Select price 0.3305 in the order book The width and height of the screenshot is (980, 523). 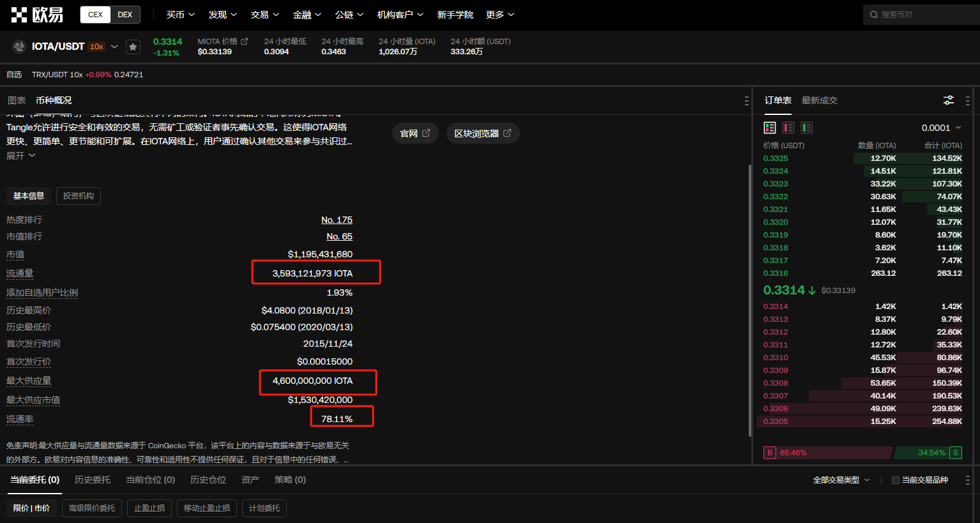click(x=776, y=421)
